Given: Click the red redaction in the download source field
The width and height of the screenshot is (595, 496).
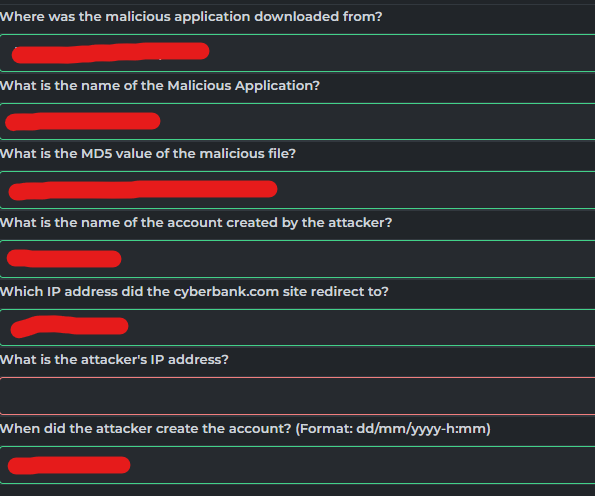Looking at the screenshot, I should tap(110, 52).
